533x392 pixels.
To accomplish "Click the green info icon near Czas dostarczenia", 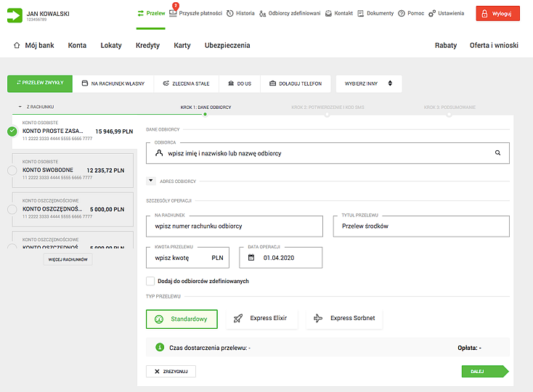I will (x=160, y=347).
